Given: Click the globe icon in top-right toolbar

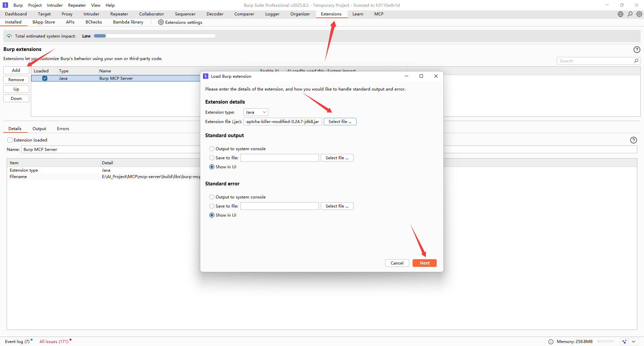Looking at the screenshot, I should 621,14.
